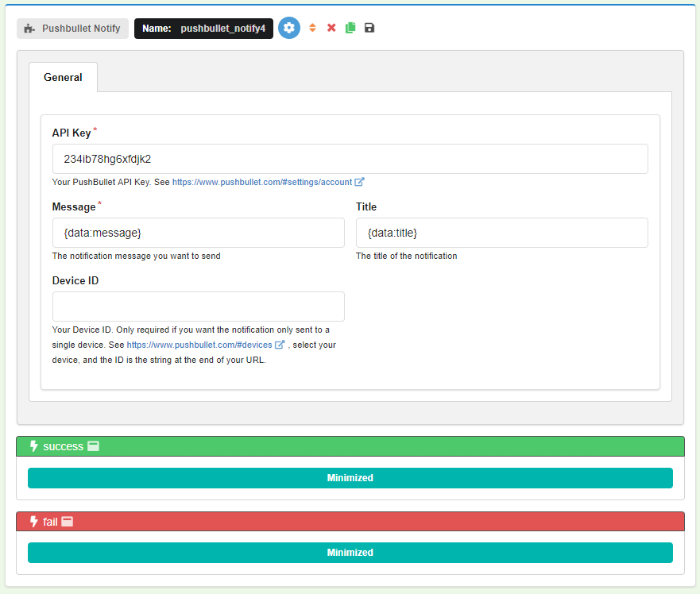Click the Title field containing {data:title}

pyautogui.click(x=502, y=233)
